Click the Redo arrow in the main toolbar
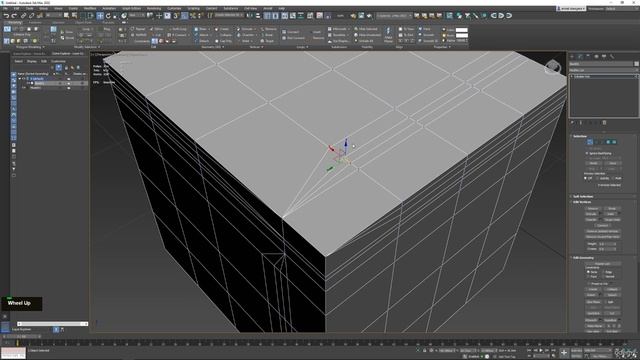 tap(14, 16)
